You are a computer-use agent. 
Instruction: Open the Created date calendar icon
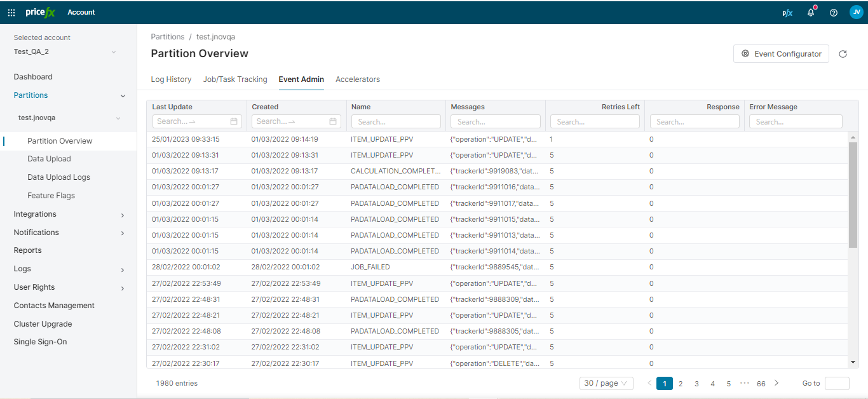[333, 121]
